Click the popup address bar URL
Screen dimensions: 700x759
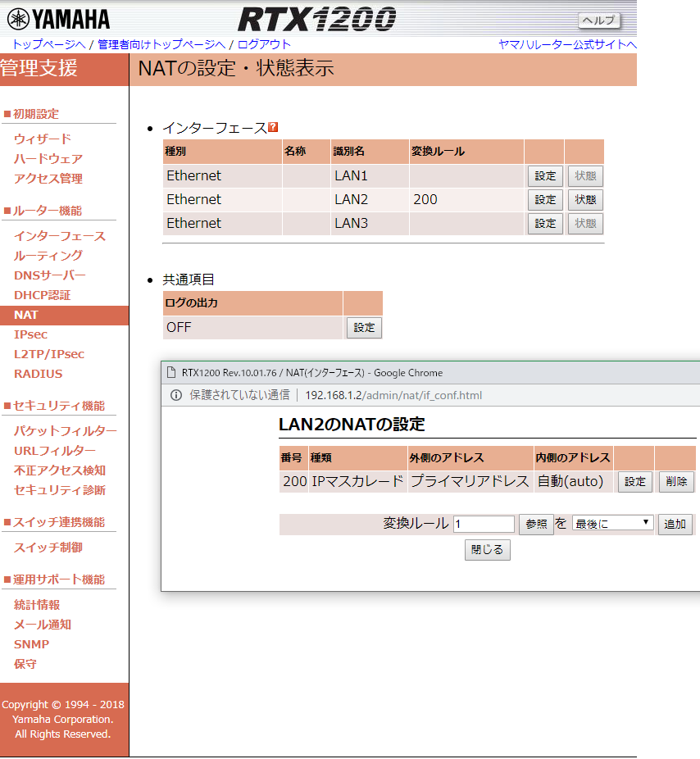pyautogui.click(x=393, y=395)
